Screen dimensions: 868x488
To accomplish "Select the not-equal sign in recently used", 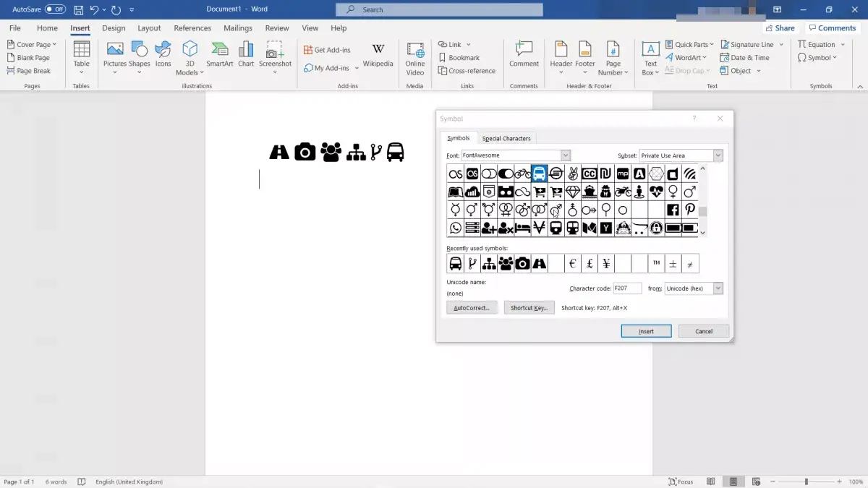I will (x=690, y=264).
